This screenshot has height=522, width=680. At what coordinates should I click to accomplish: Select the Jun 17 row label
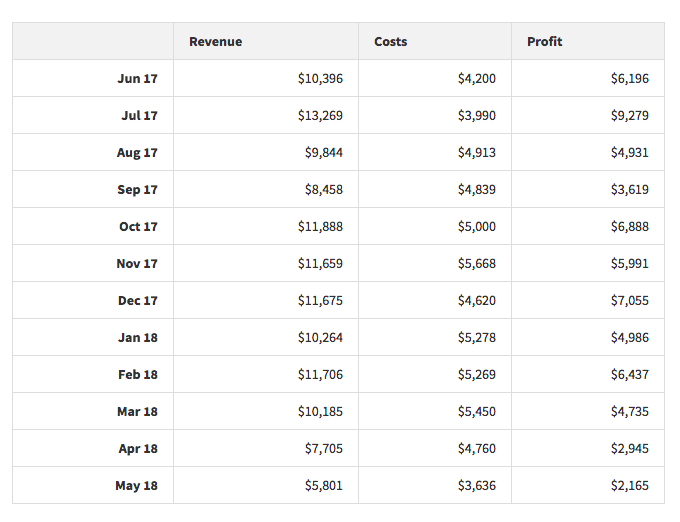tap(137, 78)
